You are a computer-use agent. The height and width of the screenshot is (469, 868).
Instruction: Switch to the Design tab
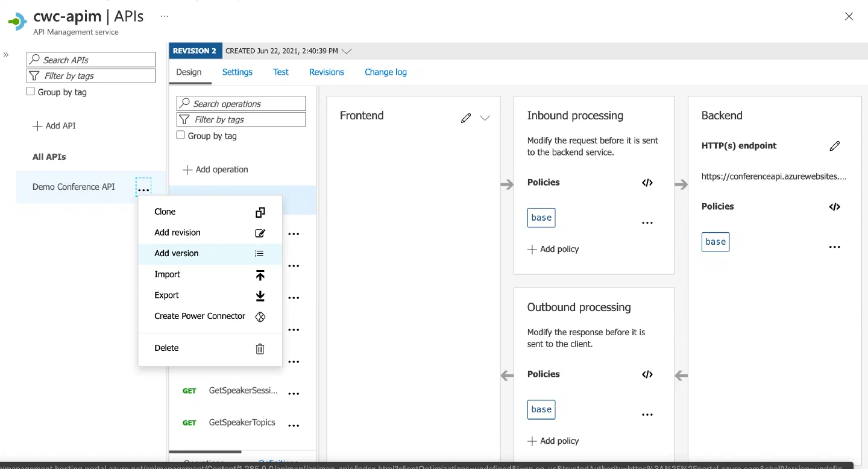click(x=189, y=72)
